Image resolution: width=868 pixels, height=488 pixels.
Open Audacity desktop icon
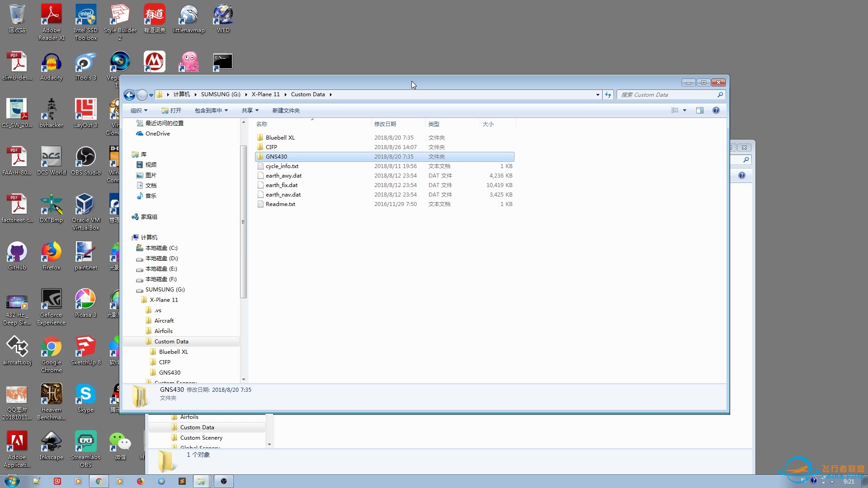point(51,66)
